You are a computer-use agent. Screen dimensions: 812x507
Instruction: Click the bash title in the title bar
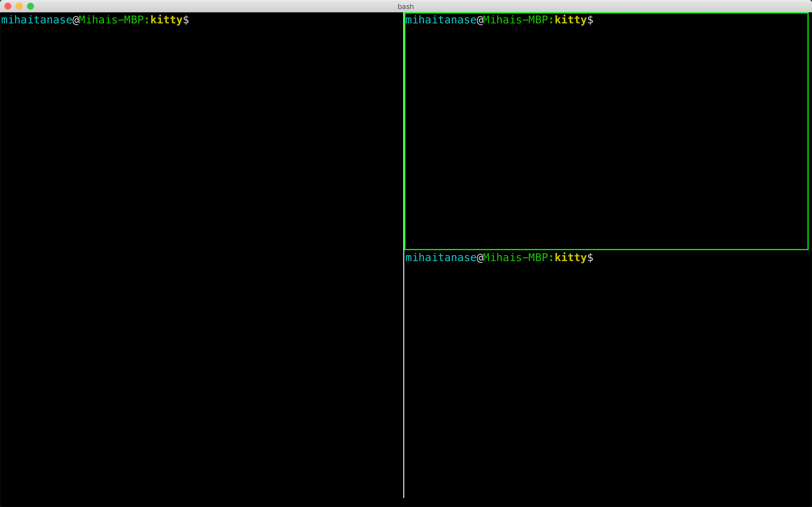[x=405, y=6]
